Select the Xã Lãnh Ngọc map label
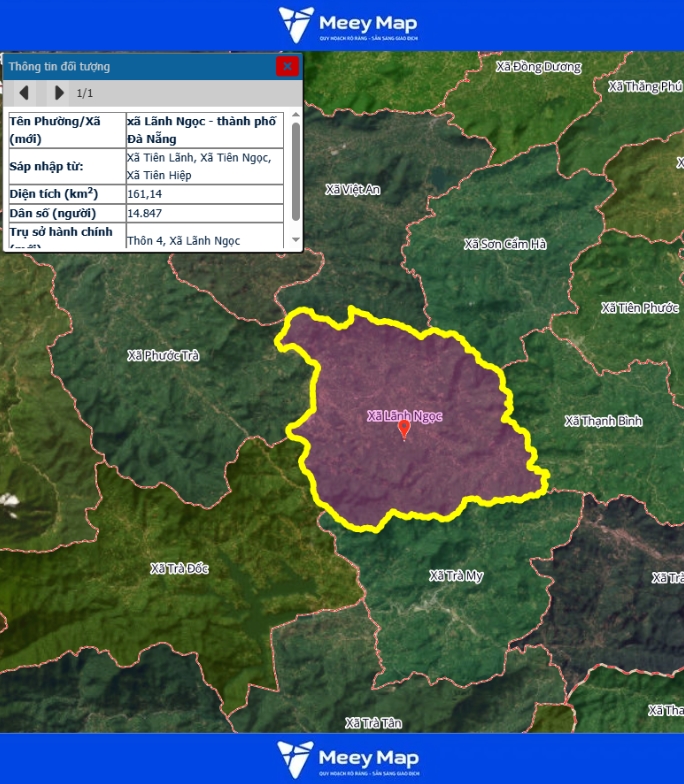This screenshot has width=684, height=784. [x=404, y=415]
